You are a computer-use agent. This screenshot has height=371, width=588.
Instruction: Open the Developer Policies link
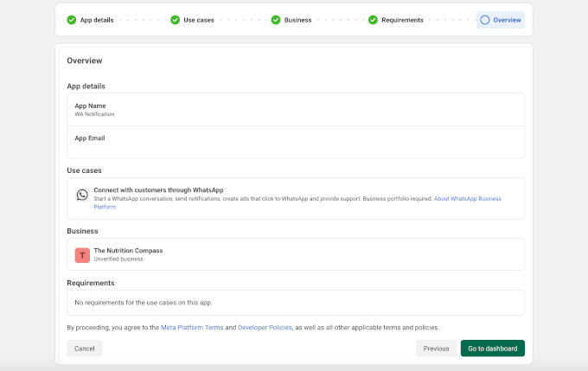click(265, 328)
